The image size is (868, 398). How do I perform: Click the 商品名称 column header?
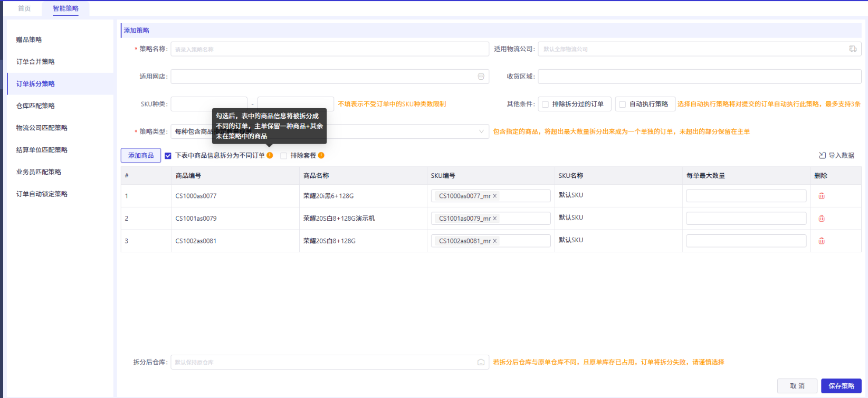pos(316,176)
